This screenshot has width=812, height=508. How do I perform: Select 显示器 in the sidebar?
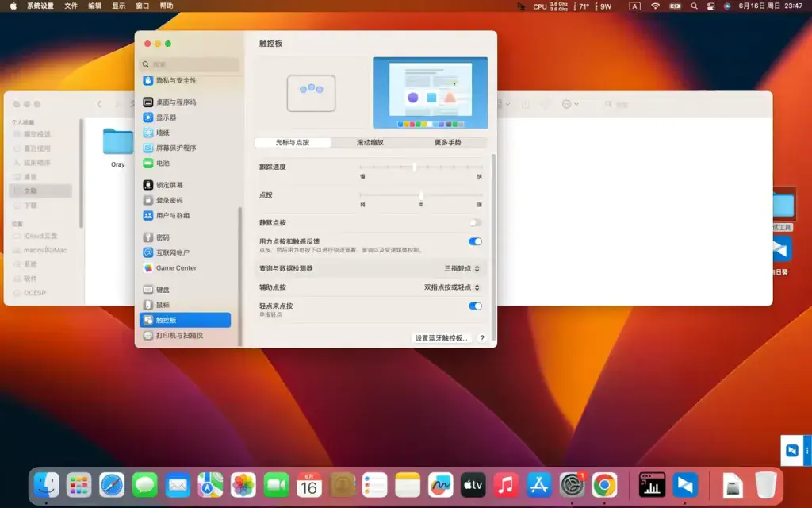click(x=185, y=117)
